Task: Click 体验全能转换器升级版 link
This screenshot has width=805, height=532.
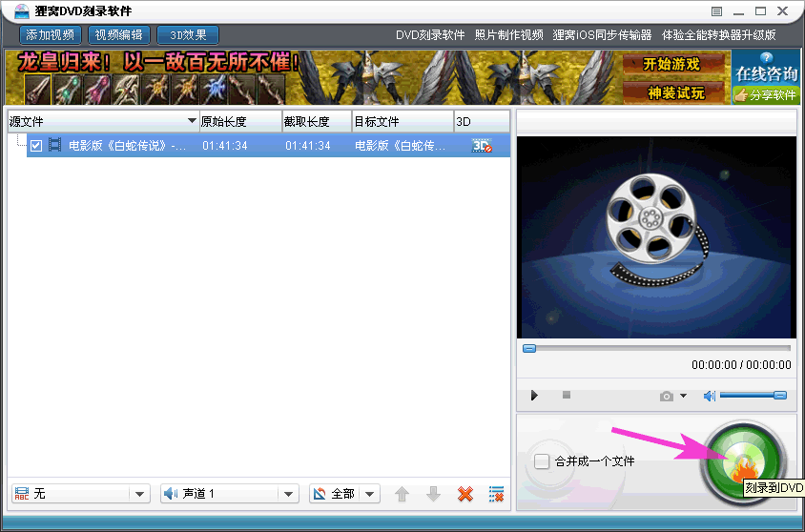Action: (719, 35)
